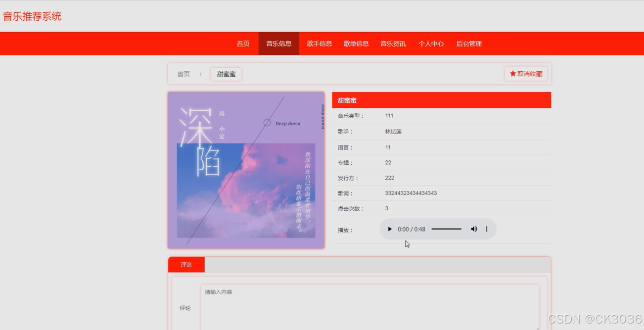
Task: Go to 音乐资讯 page
Action: click(393, 44)
